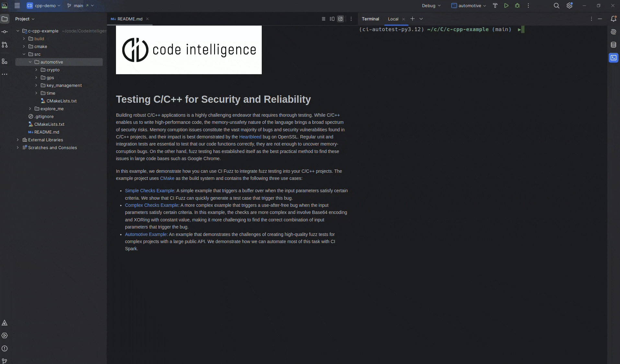Open new terminal session type dropdown

pyautogui.click(x=421, y=19)
